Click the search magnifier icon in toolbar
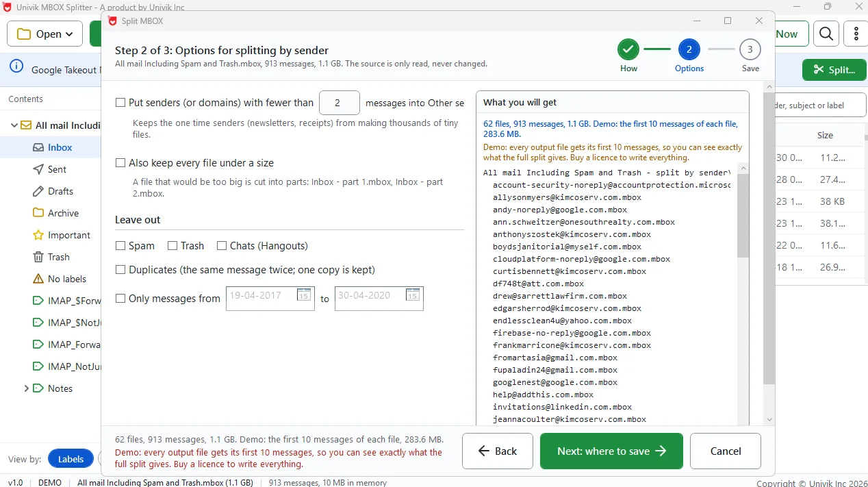 click(x=826, y=34)
